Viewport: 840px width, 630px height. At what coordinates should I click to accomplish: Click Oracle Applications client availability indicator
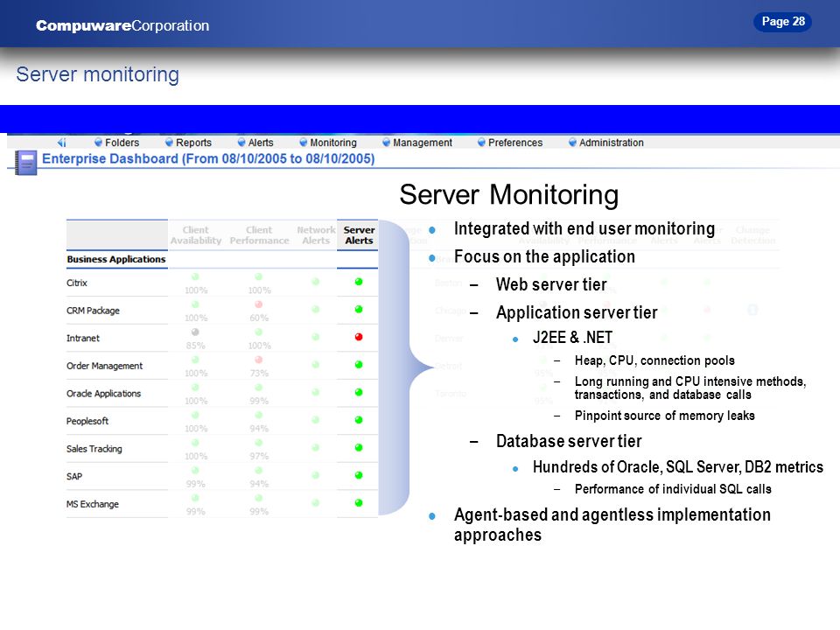click(x=195, y=388)
